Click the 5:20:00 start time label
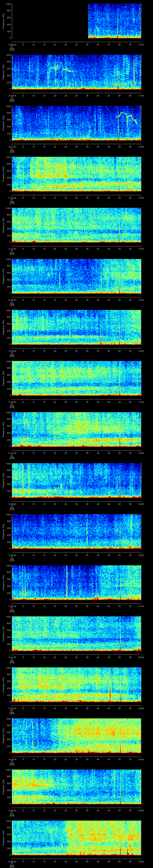Viewport: 153px width, 868px height. 12,606
